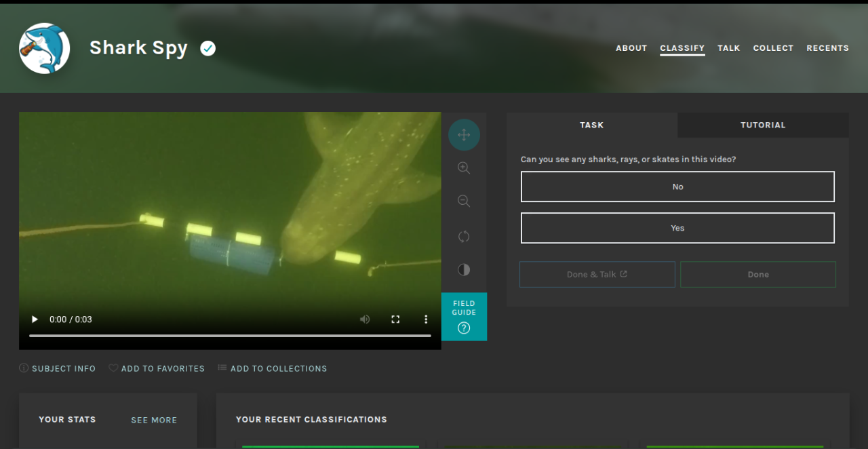
Task: Play the shark video
Action: [35, 319]
